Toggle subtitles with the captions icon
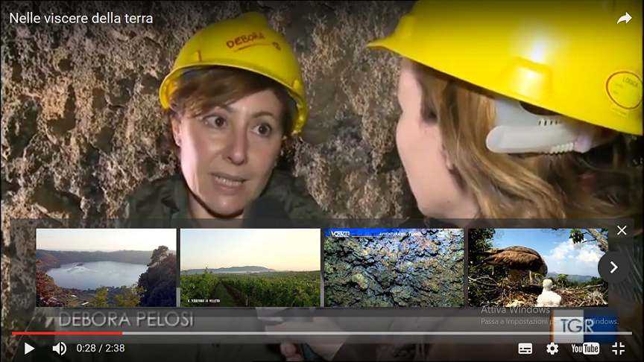Screen dimensions: 644x362 coord(525,348)
